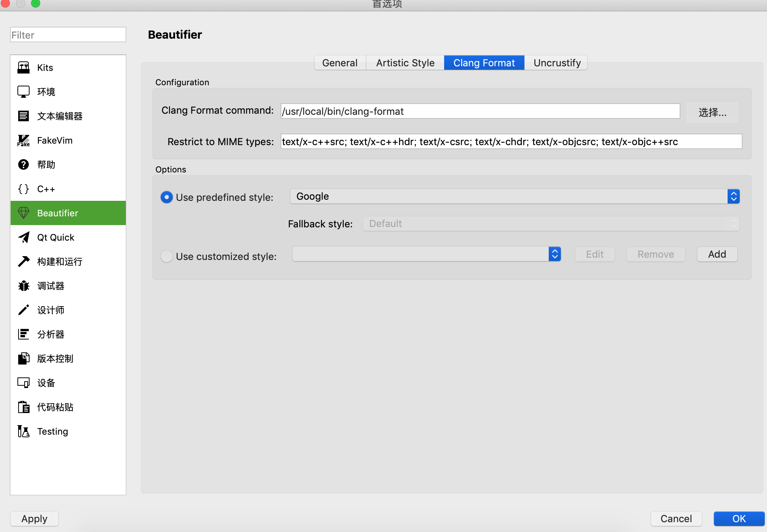
Task: Select the Beautifier diamond icon
Action: tap(23, 213)
